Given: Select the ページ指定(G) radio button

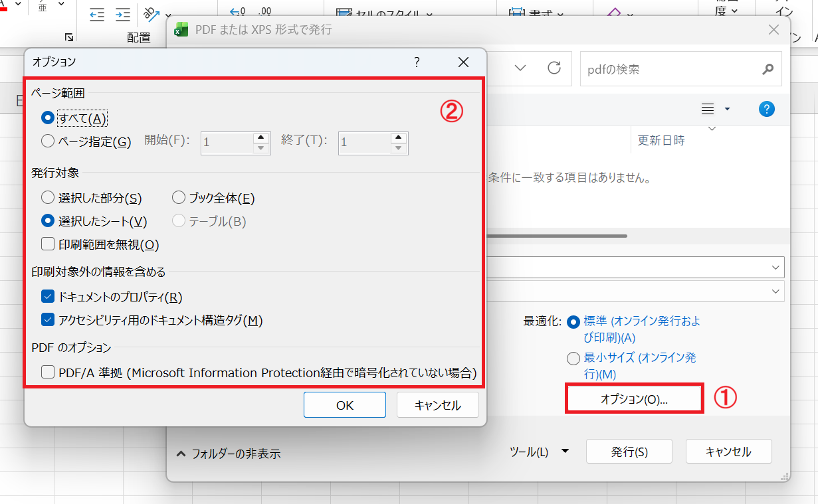Looking at the screenshot, I should point(47,141).
